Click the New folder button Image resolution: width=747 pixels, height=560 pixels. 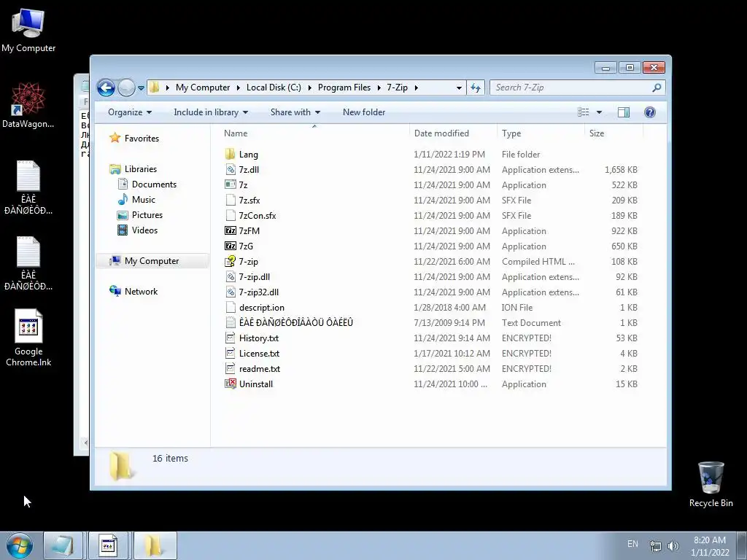[x=364, y=112]
